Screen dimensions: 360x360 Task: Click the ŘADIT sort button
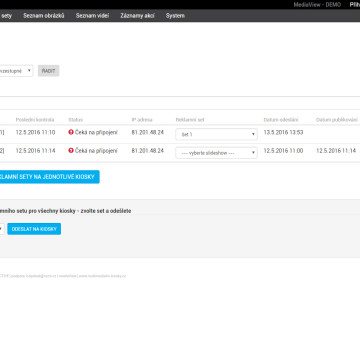[49, 71]
